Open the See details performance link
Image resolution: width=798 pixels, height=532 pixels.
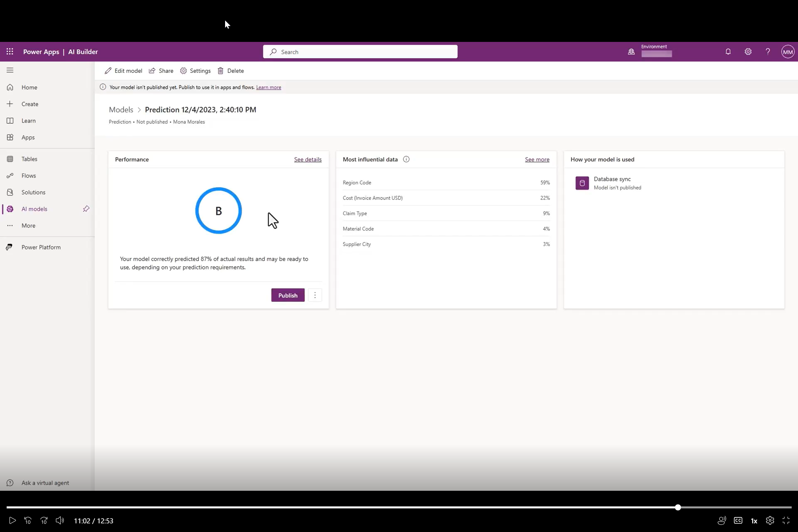pyautogui.click(x=307, y=160)
